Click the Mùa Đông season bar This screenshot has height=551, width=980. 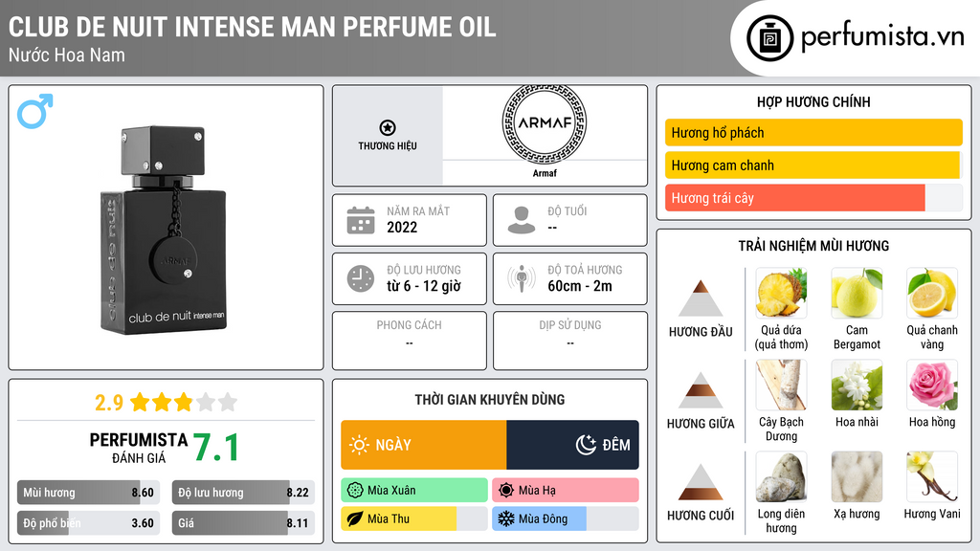(565, 519)
